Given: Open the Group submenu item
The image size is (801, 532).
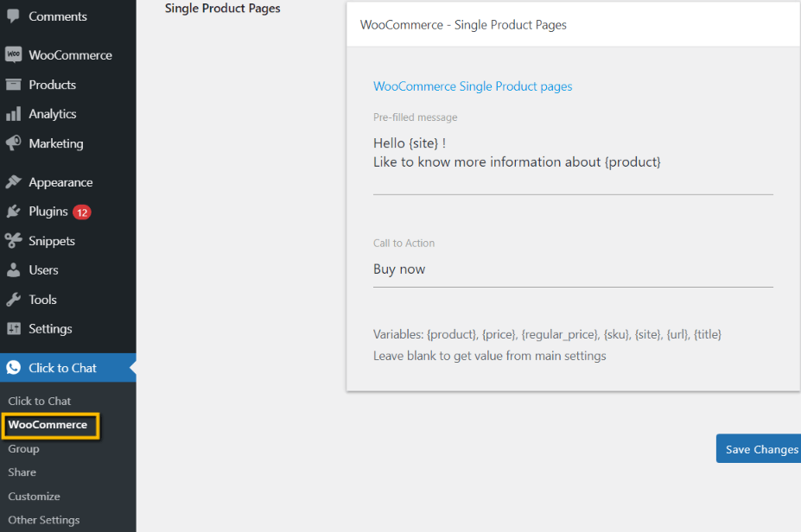Looking at the screenshot, I should click(x=23, y=449).
